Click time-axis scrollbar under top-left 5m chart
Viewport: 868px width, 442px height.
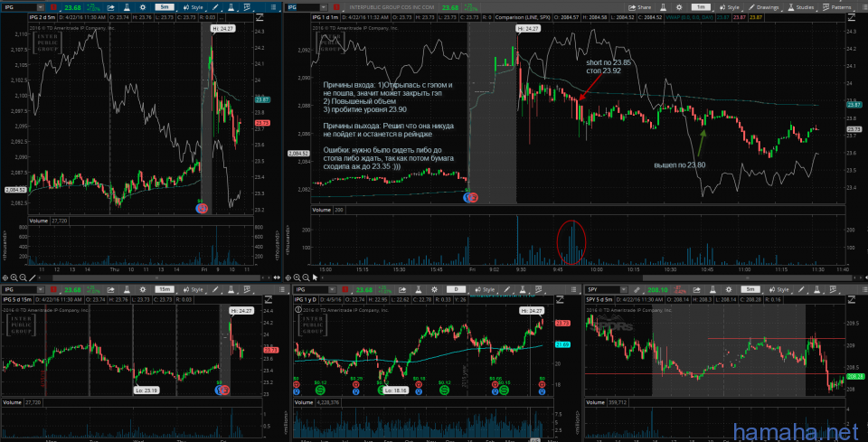(x=156, y=277)
